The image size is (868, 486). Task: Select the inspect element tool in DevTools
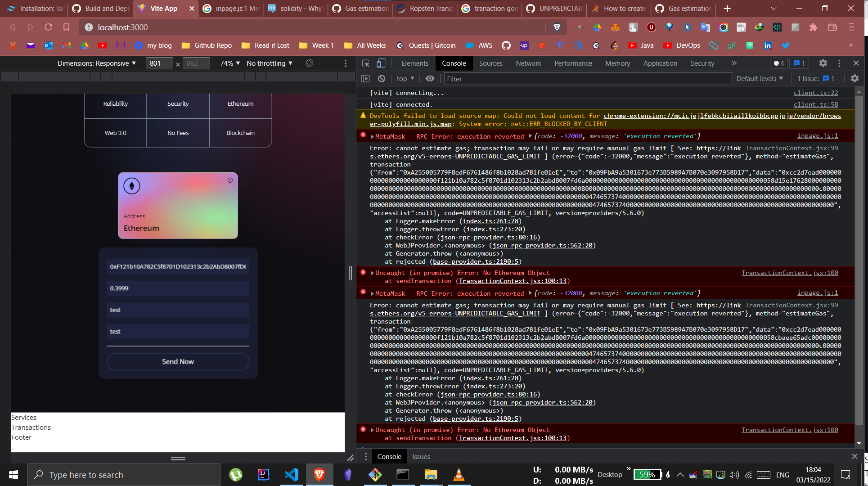365,63
